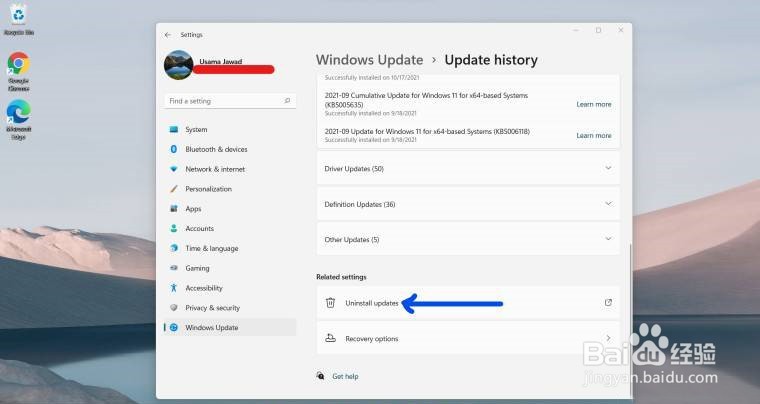Click the Other Updates (5) label
760x404 pixels.
(352, 240)
